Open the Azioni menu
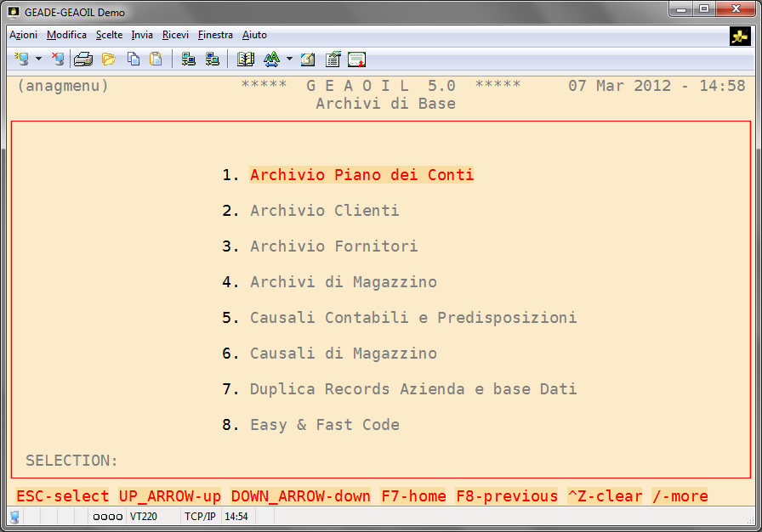Image resolution: width=762 pixels, height=532 pixels. 23,35
